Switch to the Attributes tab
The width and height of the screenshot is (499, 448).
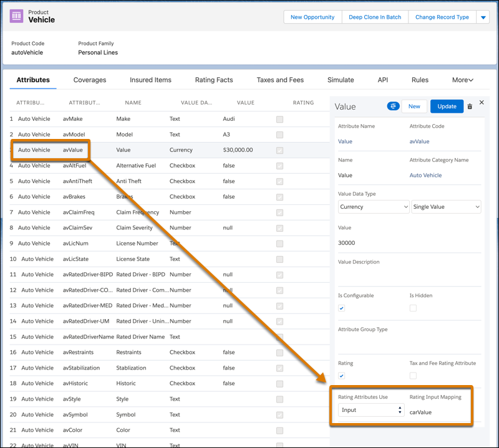point(33,80)
